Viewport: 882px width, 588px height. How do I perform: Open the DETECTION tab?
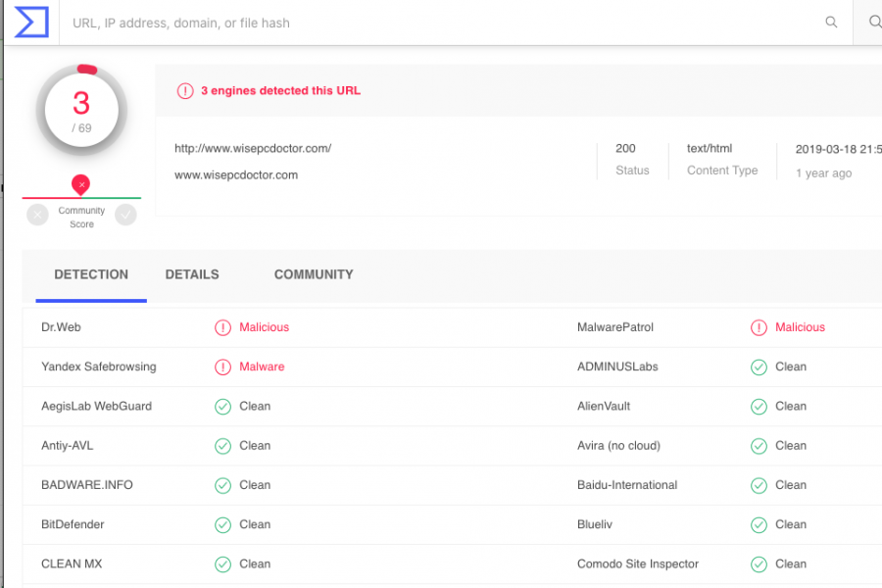(91, 274)
